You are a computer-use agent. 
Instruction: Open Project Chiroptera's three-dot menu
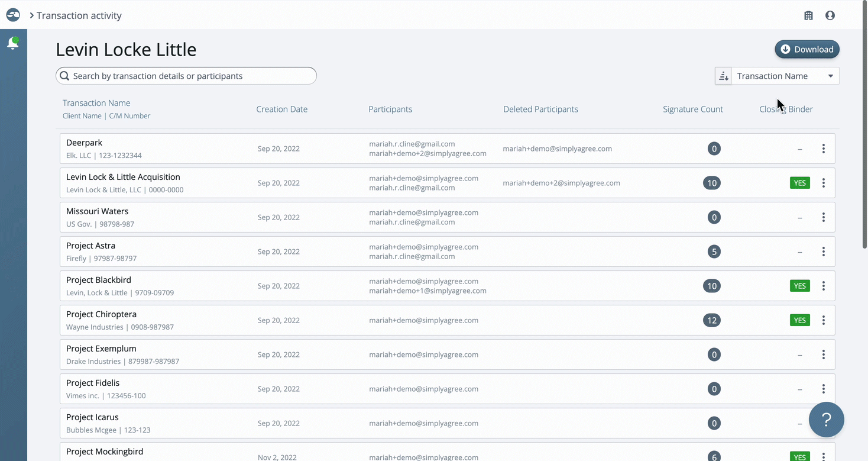coord(823,320)
